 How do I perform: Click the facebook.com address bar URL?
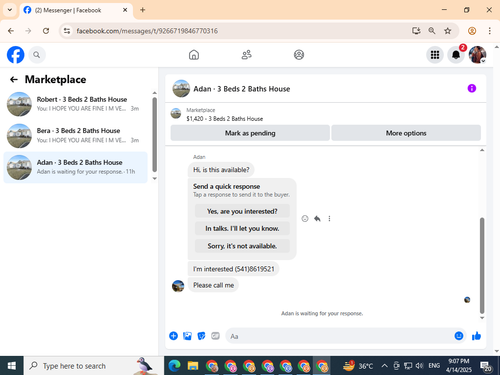pyautogui.click(x=147, y=31)
